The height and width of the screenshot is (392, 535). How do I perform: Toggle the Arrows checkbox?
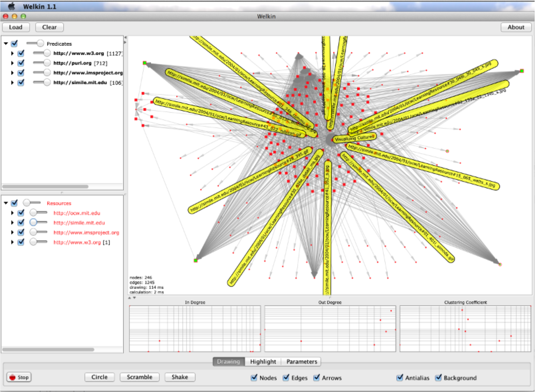tap(317, 378)
